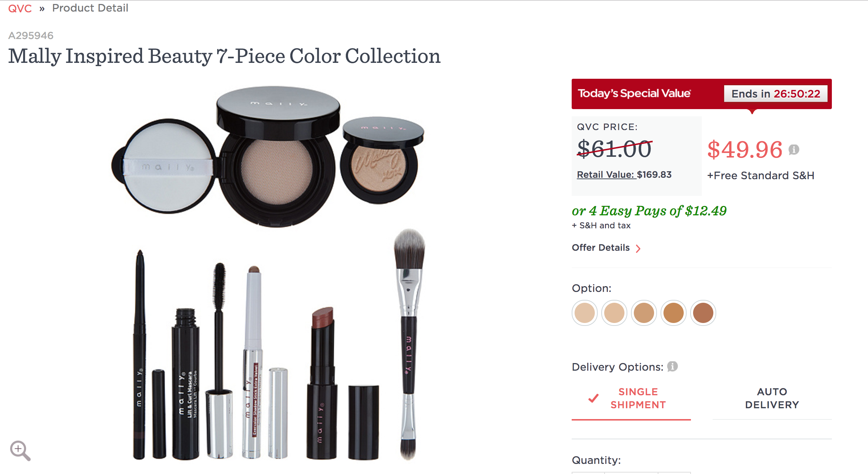Click the Today's Special Value banner
This screenshot has width=868, height=474.
(634, 93)
